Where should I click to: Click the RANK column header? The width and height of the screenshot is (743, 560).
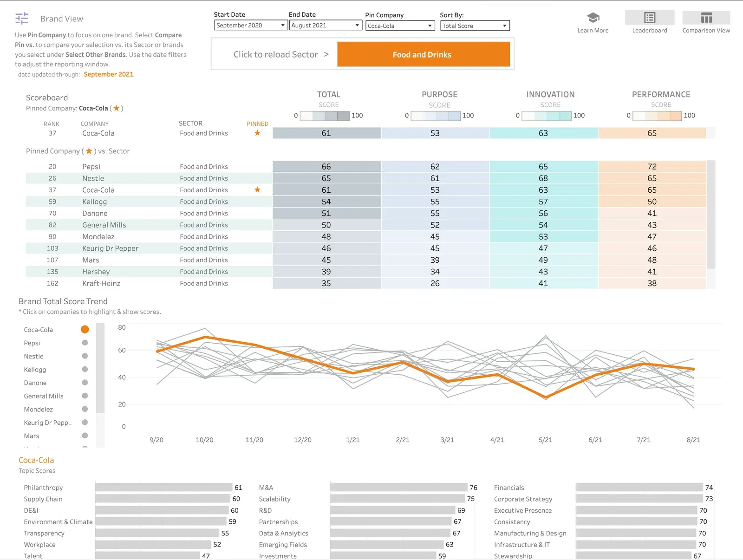point(52,124)
